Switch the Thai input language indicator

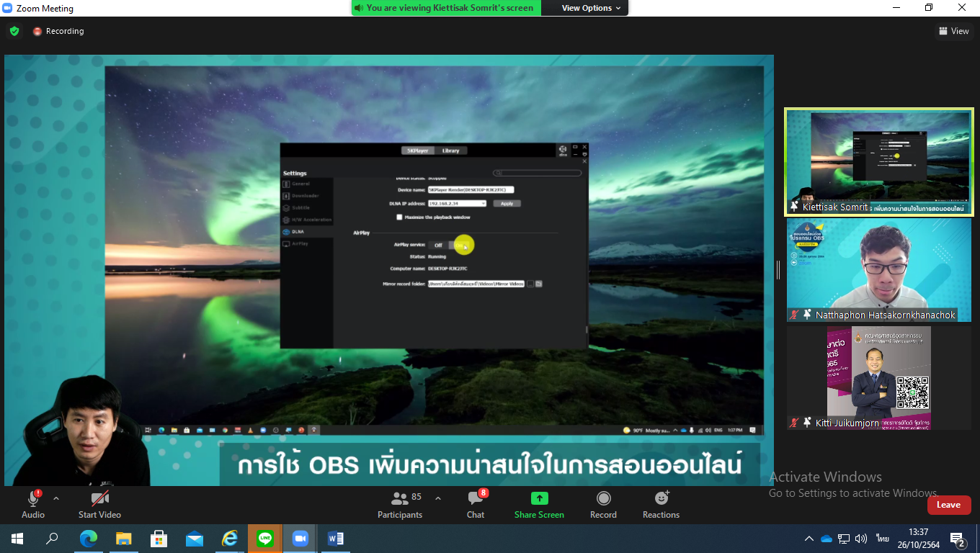pos(883,539)
